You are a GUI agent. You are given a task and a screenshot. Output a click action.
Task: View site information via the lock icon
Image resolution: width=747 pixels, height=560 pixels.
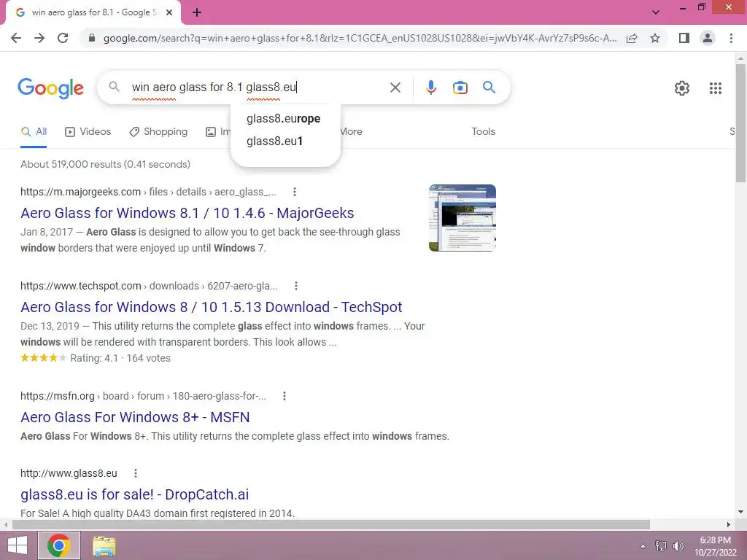(x=92, y=38)
